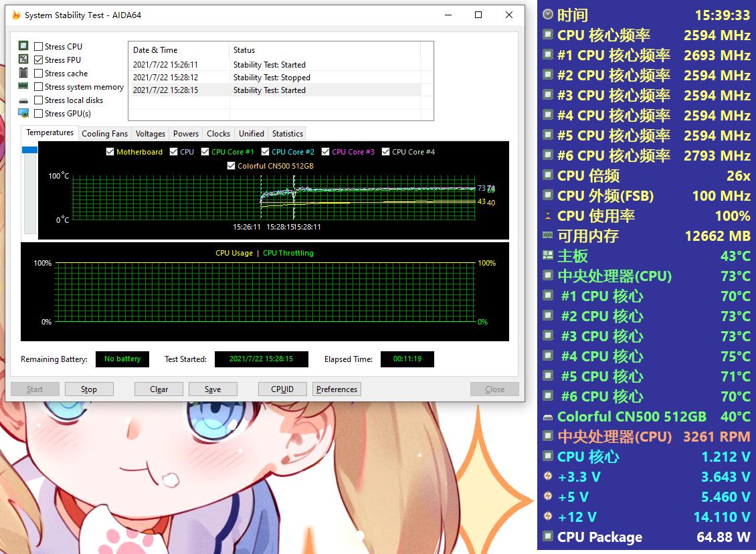
Task: Click the memory icon beside 可用内存
Action: [x=548, y=236]
